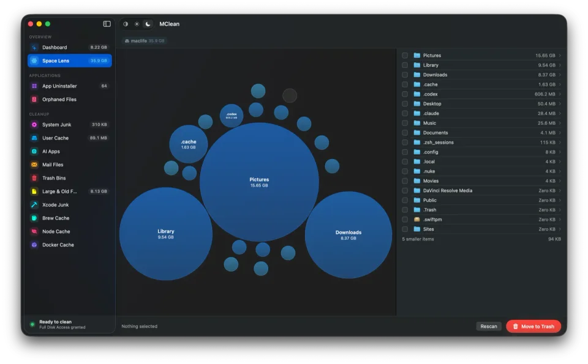Click the Xcode Junk hammer icon
588x364 pixels.
point(34,205)
